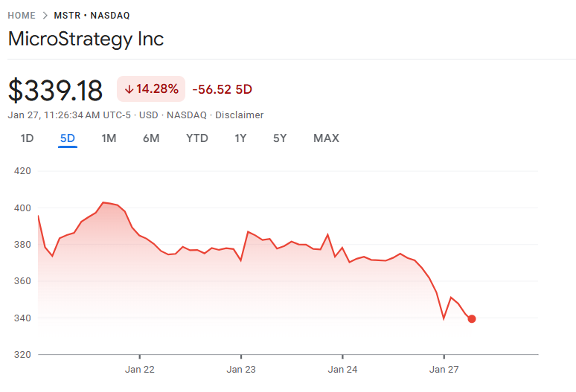Switch to the 1D range tab
This screenshot has width=576, height=392.
(x=27, y=138)
